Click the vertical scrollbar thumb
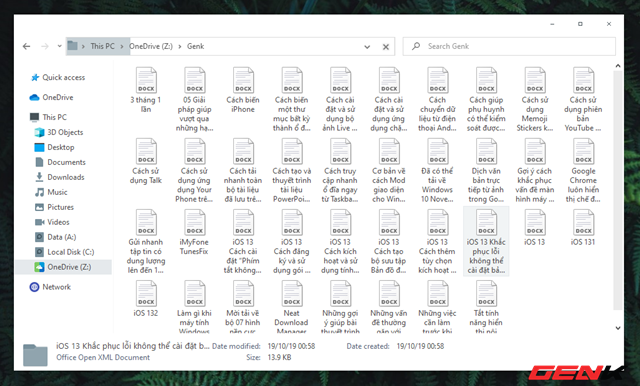The image size is (640, 386). pos(618,190)
